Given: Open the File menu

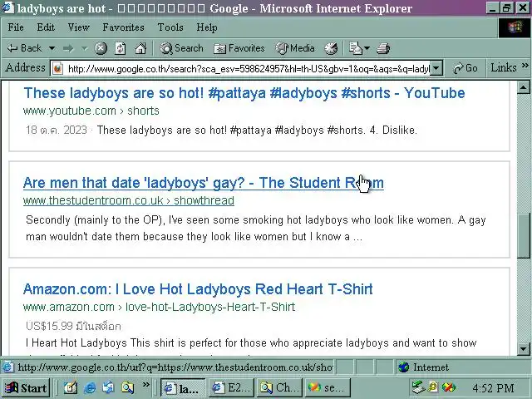Looking at the screenshot, I should pos(16,27).
